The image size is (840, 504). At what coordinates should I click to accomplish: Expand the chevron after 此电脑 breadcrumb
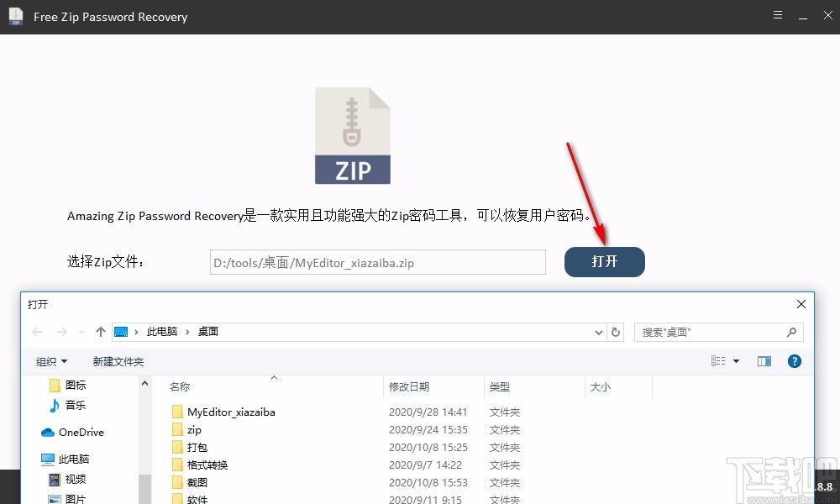(x=187, y=332)
